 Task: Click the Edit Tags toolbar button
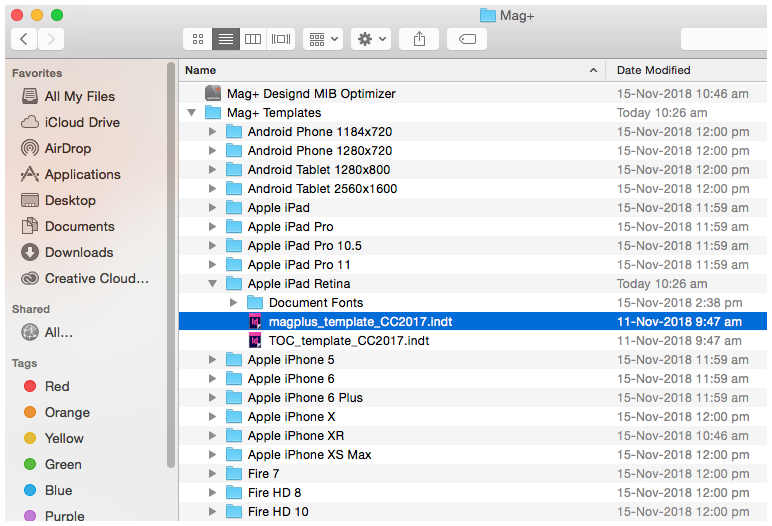(467, 39)
